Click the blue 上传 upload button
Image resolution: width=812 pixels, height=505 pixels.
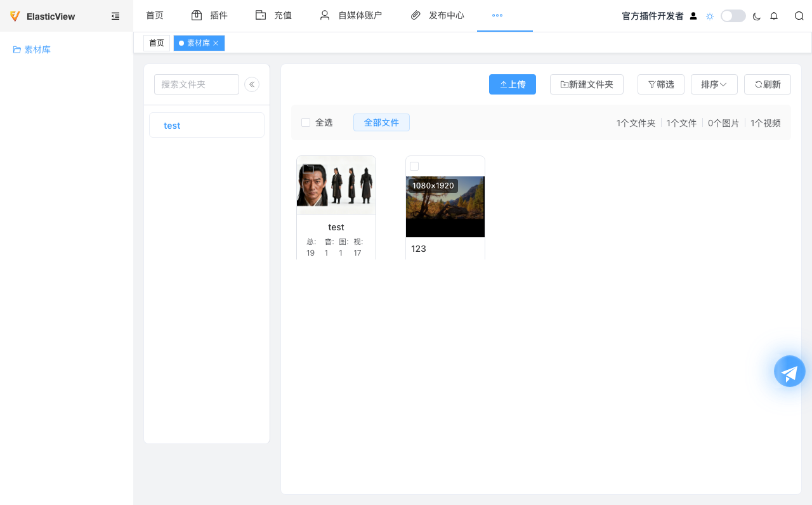pos(513,84)
